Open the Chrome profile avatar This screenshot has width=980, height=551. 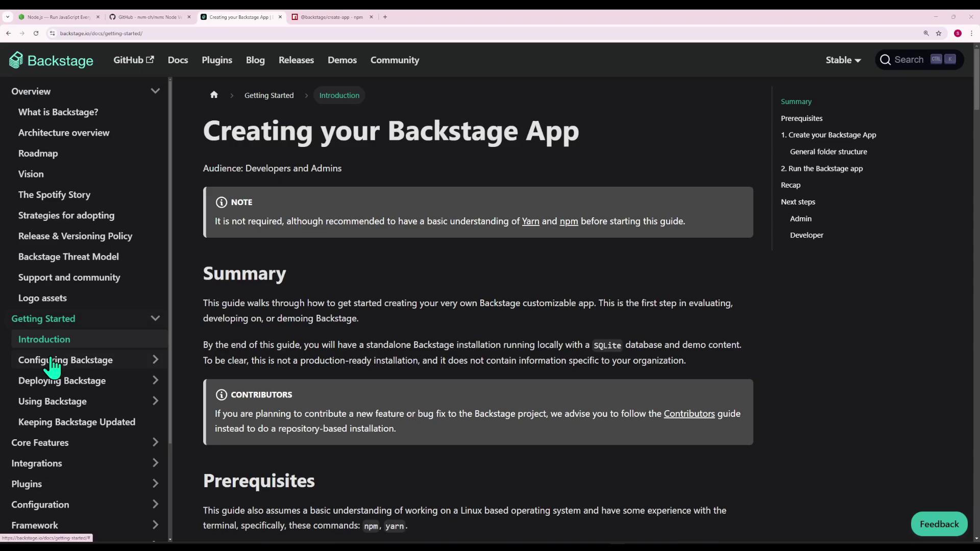(x=958, y=33)
